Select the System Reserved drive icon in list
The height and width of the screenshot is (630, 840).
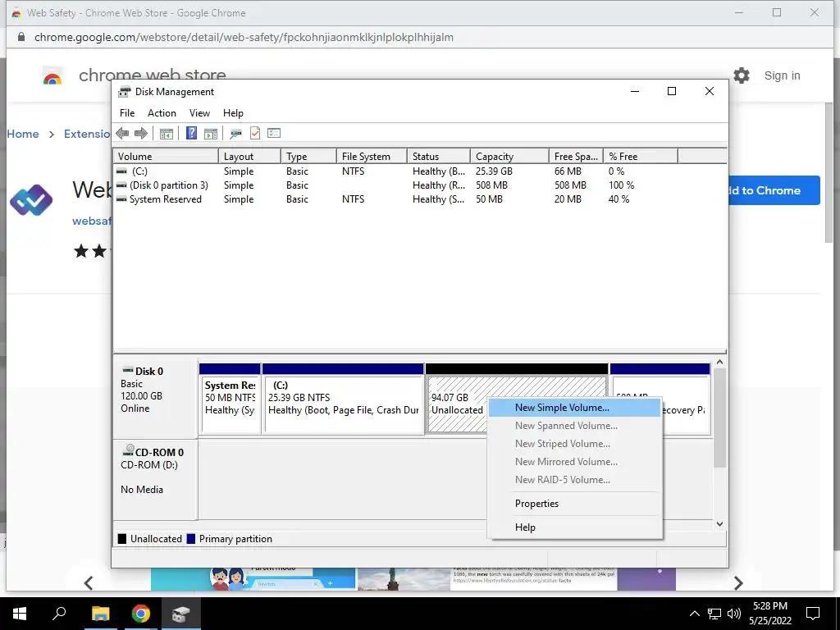coord(121,199)
